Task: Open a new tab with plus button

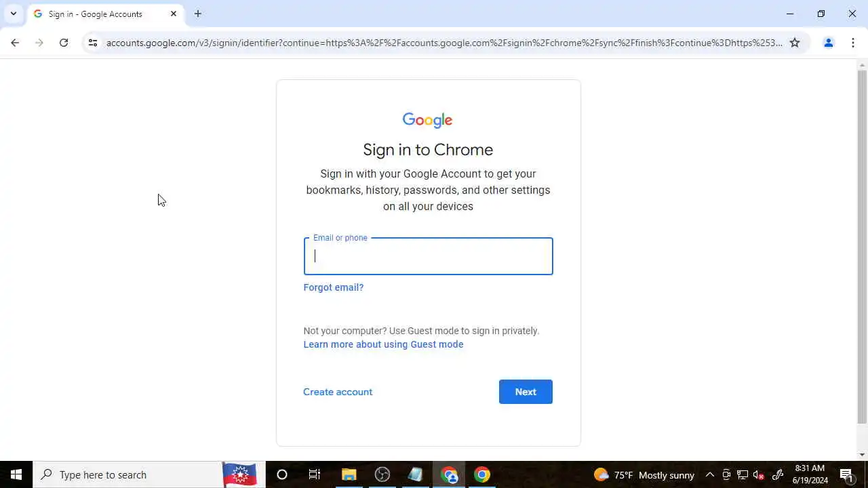Action: [x=198, y=14]
